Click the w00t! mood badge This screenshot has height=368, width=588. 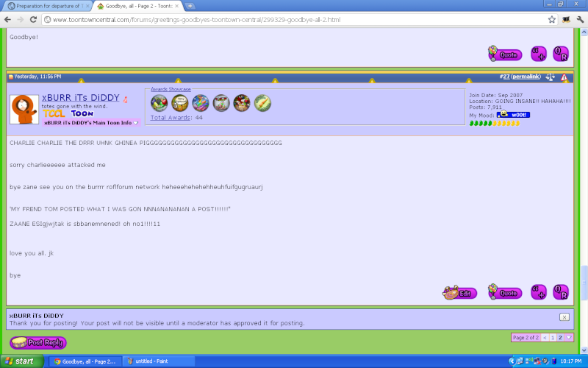pos(513,115)
